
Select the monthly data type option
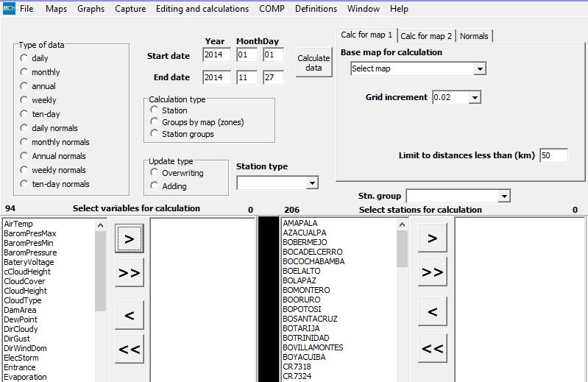pyautogui.click(x=24, y=72)
